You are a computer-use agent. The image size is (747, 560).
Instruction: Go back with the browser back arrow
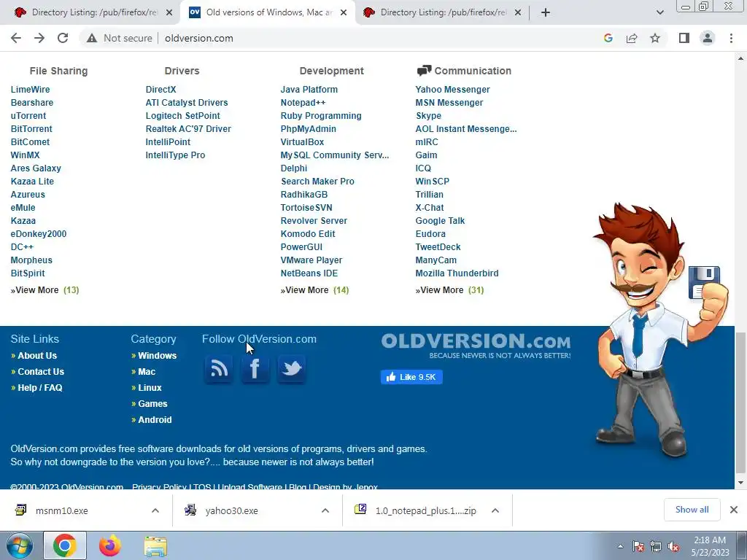point(16,38)
